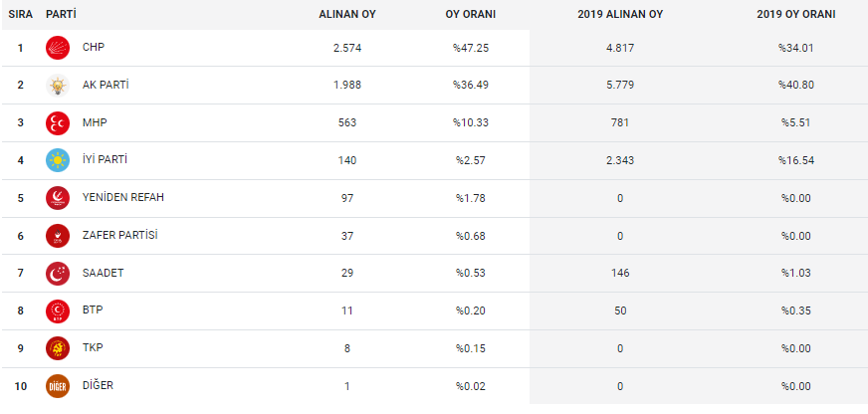Click the 2019 OY ORANI column header

[796, 15]
